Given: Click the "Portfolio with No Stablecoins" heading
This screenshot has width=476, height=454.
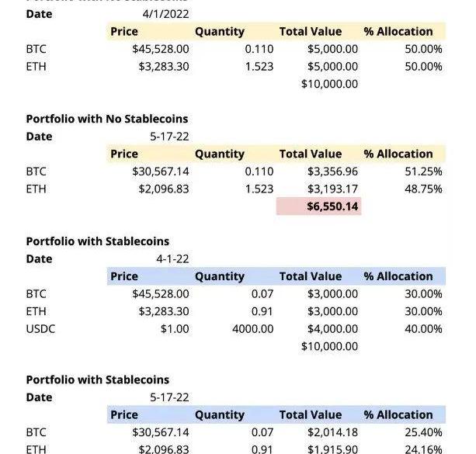Looking at the screenshot, I should [x=107, y=119].
